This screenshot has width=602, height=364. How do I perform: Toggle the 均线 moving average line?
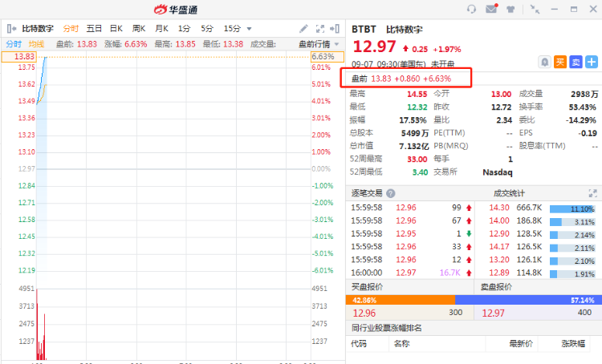click(x=36, y=44)
